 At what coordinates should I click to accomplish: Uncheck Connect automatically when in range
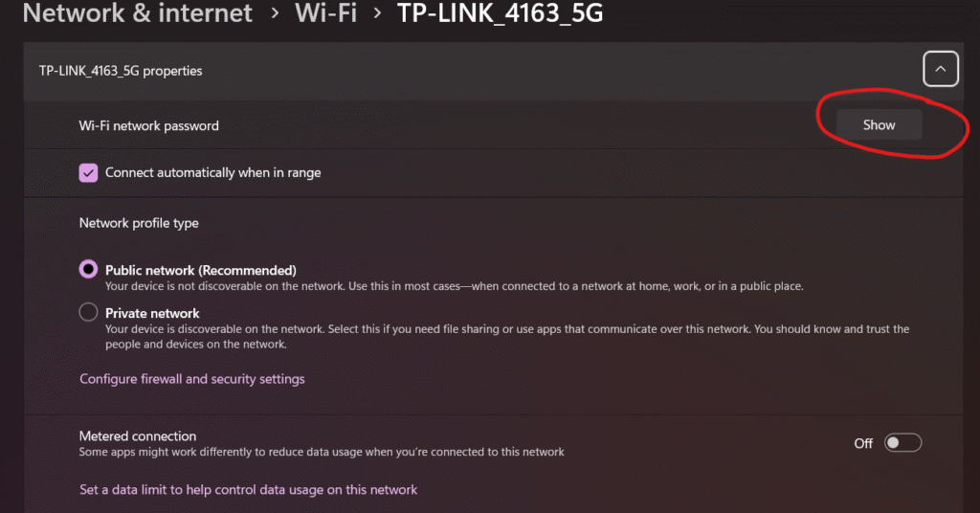coord(89,173)
